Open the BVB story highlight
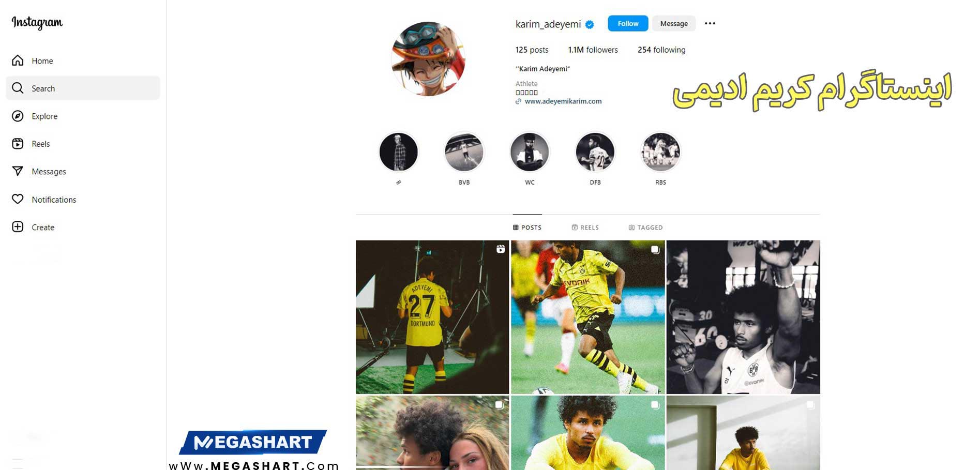 pos(464,152)
